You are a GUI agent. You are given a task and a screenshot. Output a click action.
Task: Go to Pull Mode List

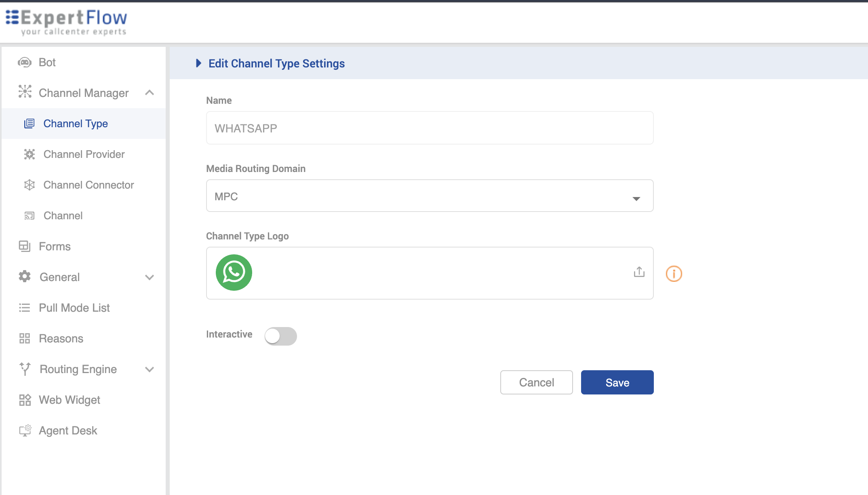[74, 308]
